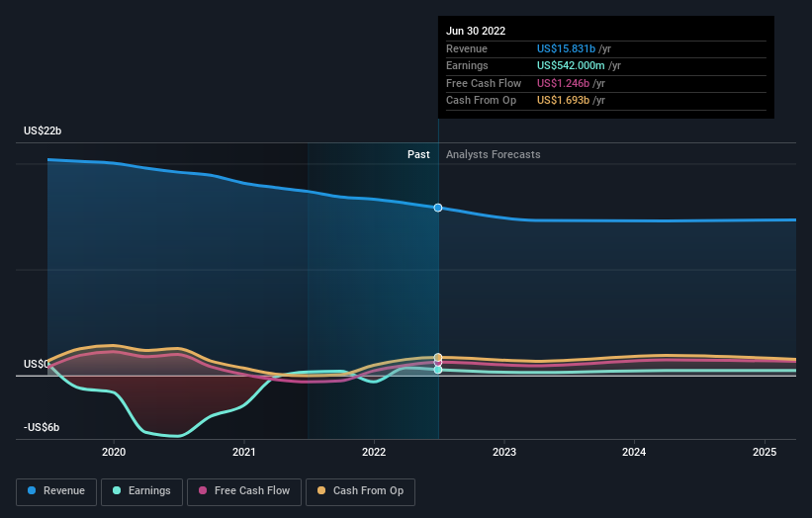
Task: Click the 2023 axis label
Action: click(504, 452)
